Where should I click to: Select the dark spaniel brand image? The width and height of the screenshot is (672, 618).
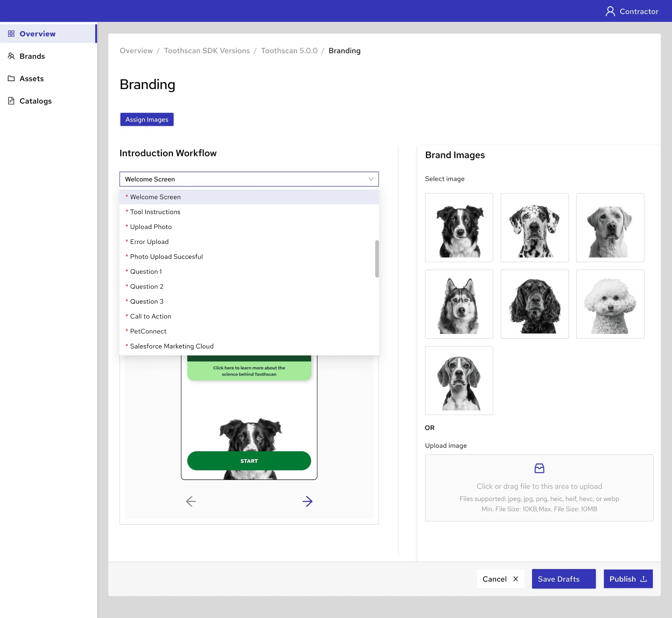(535, 304)
